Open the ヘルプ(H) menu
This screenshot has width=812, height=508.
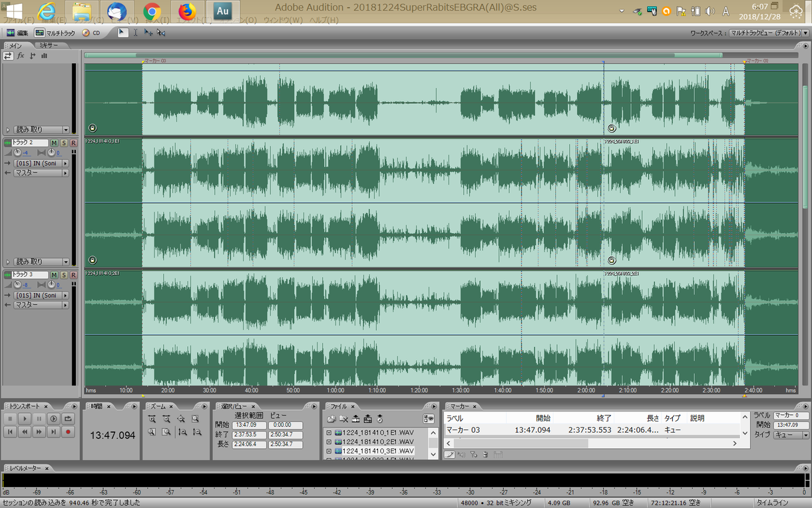[x=324, y=21]
